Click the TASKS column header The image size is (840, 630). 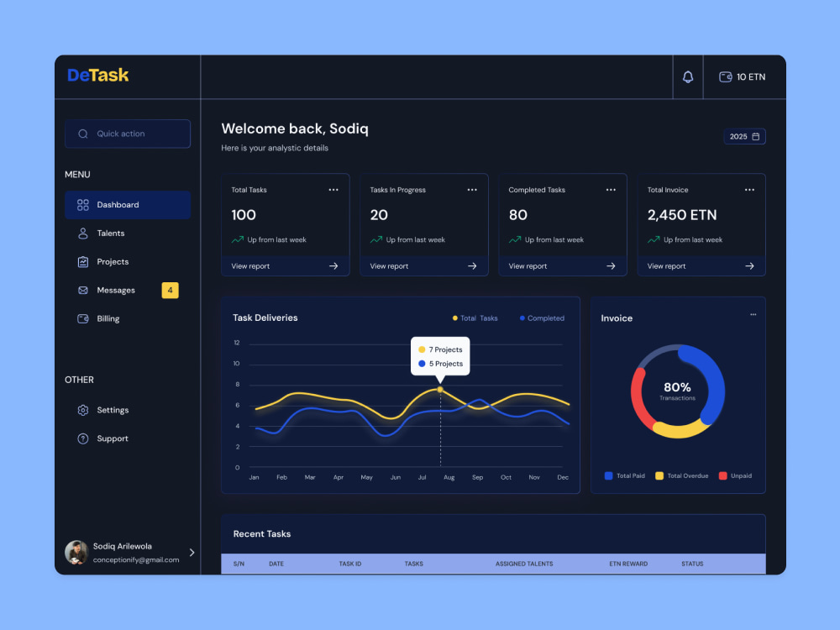pos(413,564)
